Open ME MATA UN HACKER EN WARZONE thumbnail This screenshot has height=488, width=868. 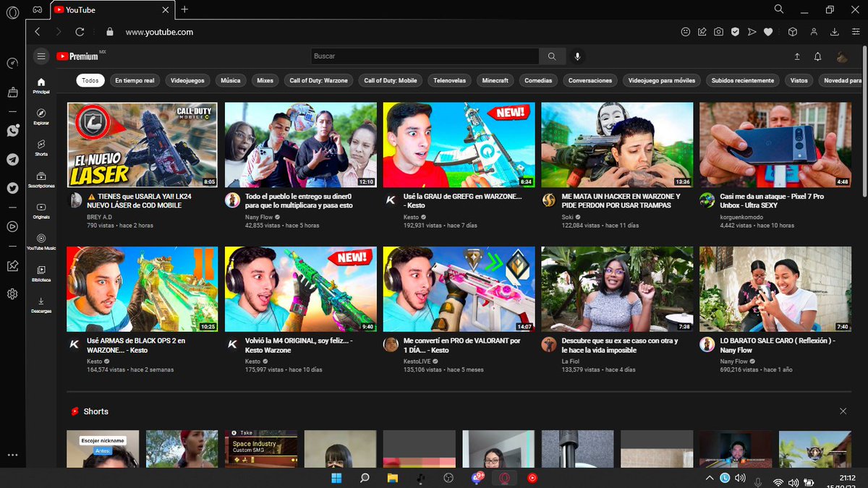pyautogui.click(x=617, y=145)
